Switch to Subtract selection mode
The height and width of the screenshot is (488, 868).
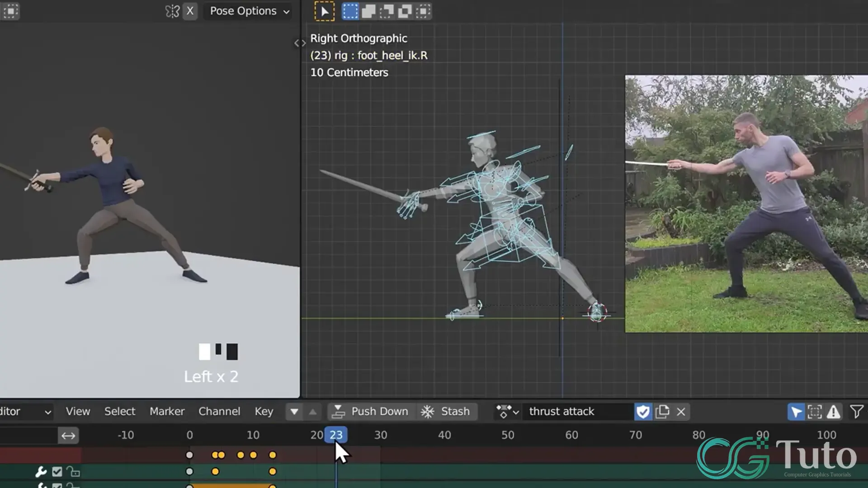click(387, 11)
